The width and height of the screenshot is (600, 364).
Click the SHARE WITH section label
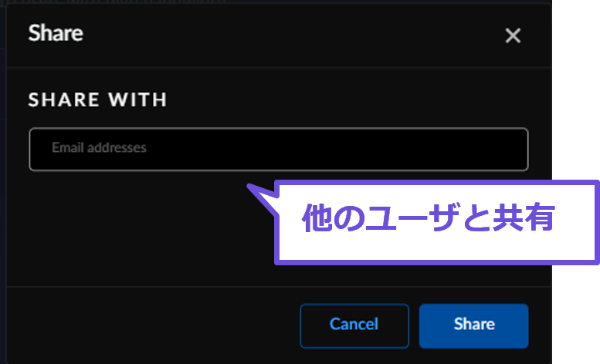97,99
